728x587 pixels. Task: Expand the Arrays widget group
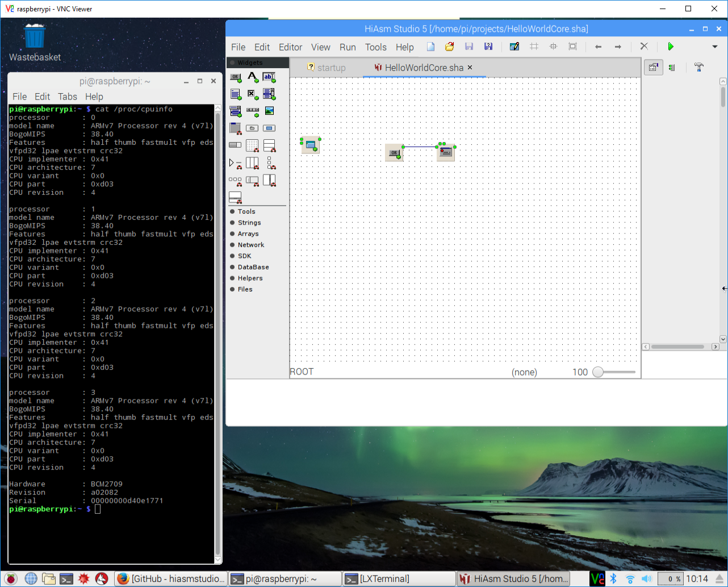point(248,234)
